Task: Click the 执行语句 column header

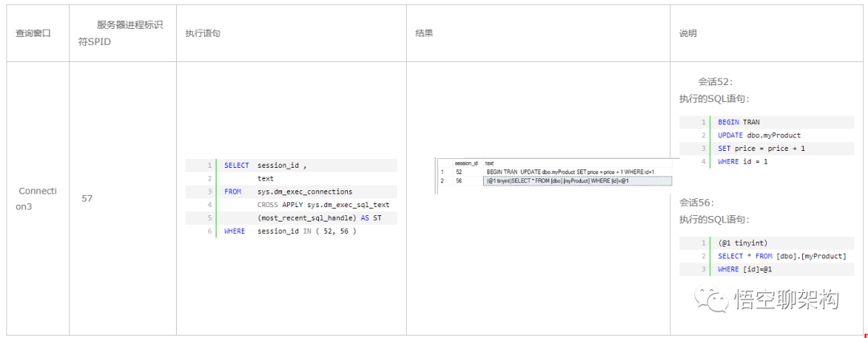Action: click(203, 33)
